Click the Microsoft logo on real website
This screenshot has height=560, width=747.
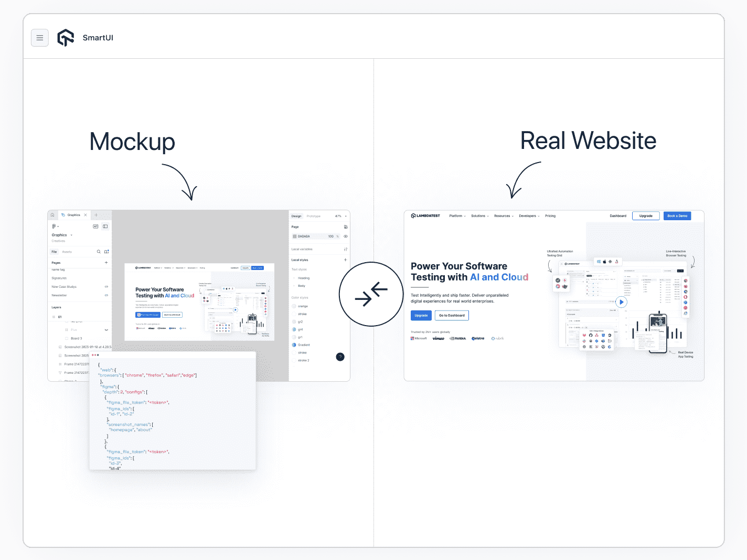click(x=419, y=339)
